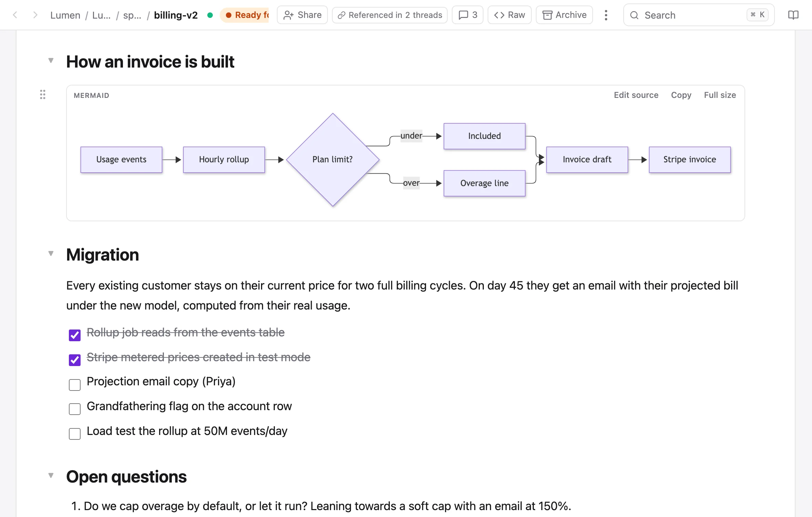The width and height of the screenshot is (812, 517).
Task: Grab the Mermaid block drag handle
Action: [43, 94]
